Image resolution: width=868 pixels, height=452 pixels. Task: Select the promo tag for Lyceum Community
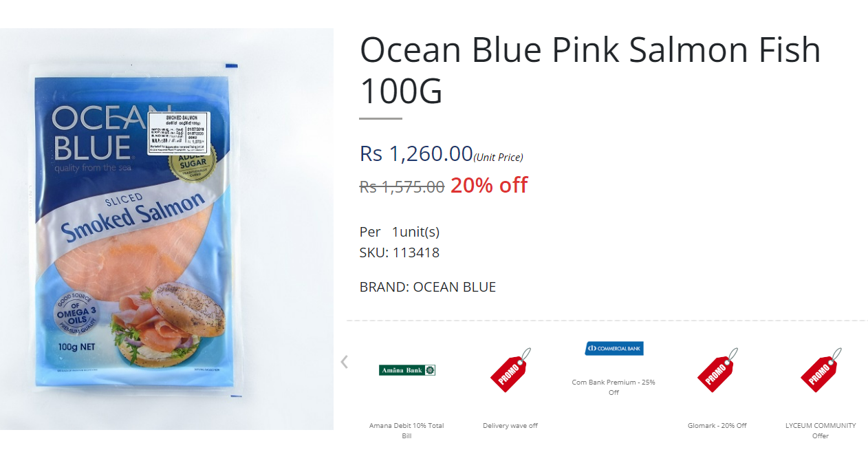[x=821, y=370]
